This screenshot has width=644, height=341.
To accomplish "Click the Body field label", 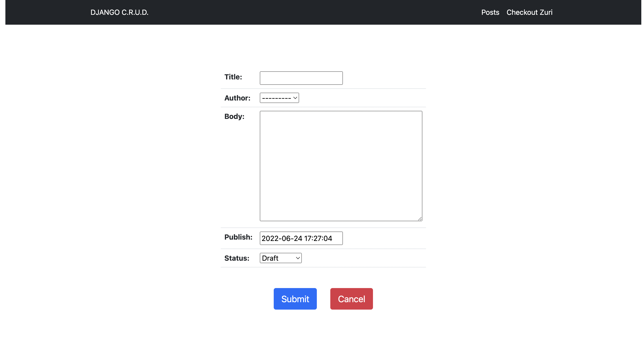I will (x=234, y=116).
